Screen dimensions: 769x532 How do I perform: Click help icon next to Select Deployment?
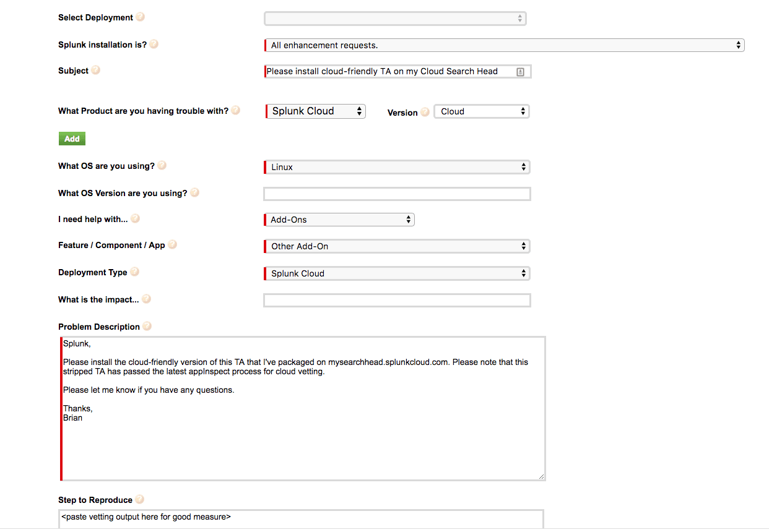coord(141,17)
